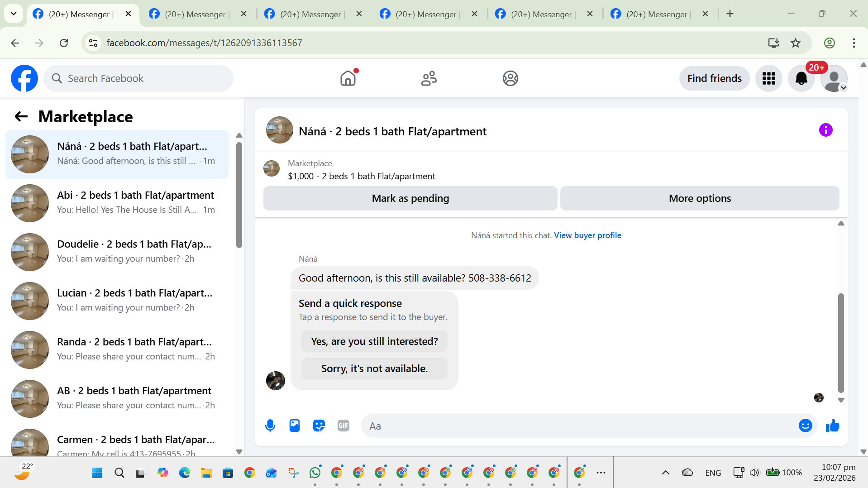Open the Facebook menu grid icon

[768, 78]
